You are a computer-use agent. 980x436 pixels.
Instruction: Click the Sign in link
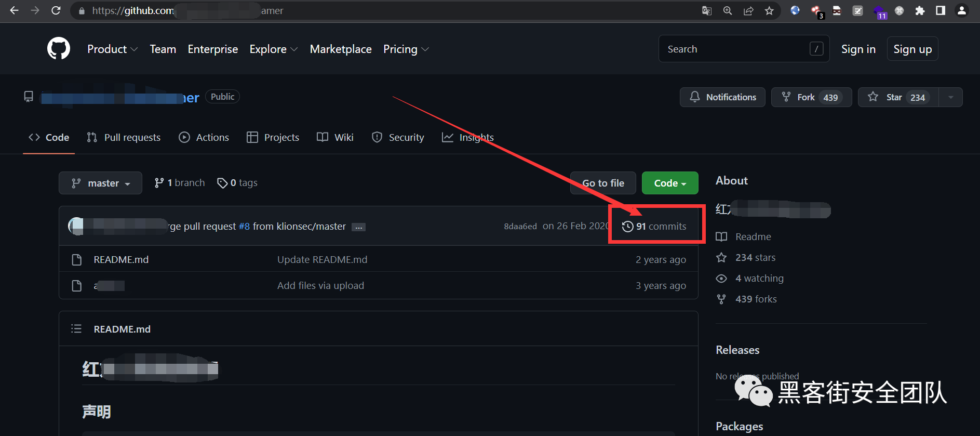click(858, 49)
